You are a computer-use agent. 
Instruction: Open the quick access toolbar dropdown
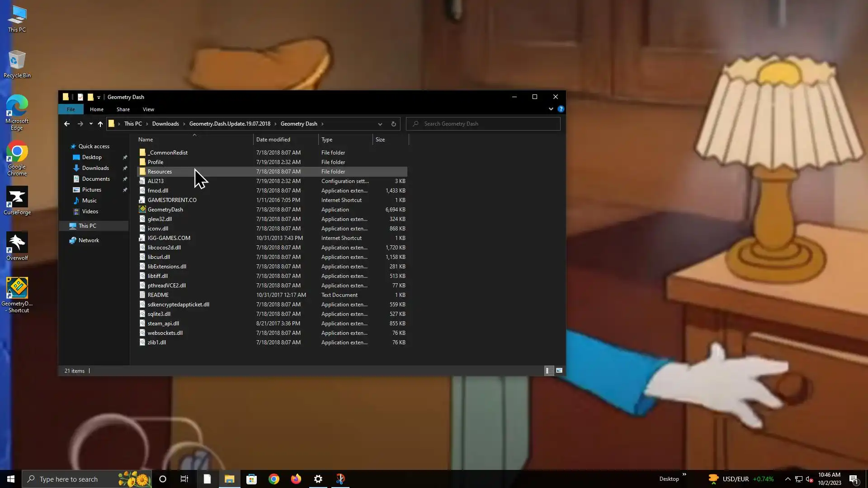pos(99,97)
